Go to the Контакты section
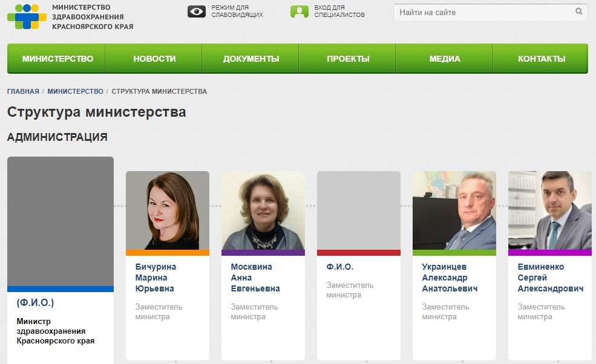The width and height of the screenshot is (596, 364). point(540,59)
